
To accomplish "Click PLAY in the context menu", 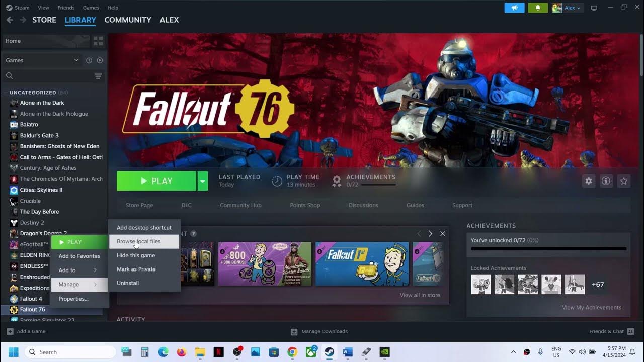I will pyautogui.click(x=79, y=242).
